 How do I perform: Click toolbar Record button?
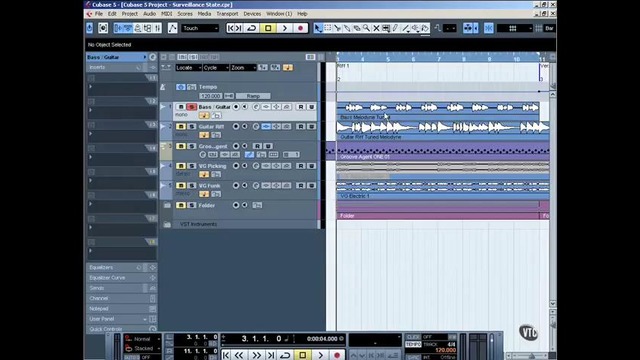click(x=301, y=28)
